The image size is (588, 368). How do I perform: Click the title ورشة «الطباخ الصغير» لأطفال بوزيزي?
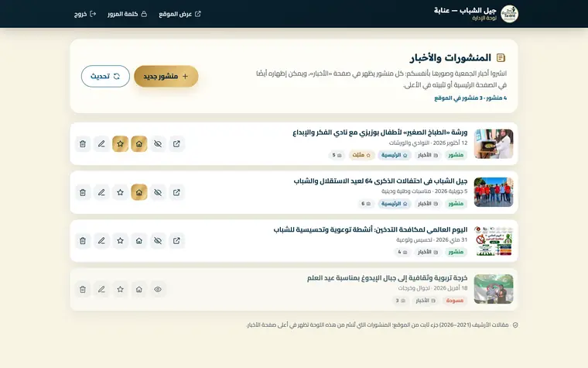click(x=380, y=132)
